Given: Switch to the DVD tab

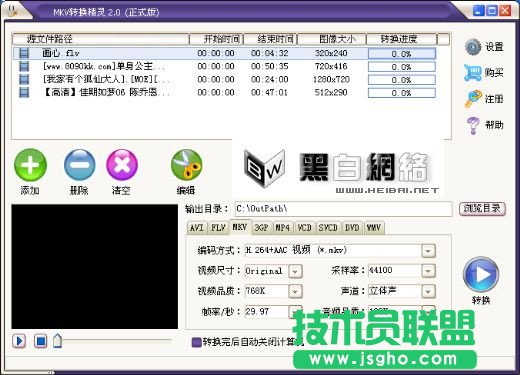Looking at the screenshot, I should [x=352, y=228].
